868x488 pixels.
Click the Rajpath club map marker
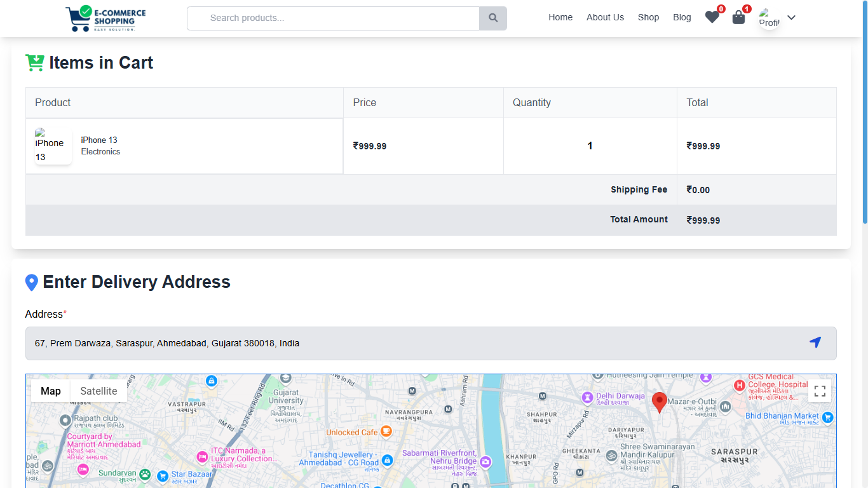pos(65,420)
